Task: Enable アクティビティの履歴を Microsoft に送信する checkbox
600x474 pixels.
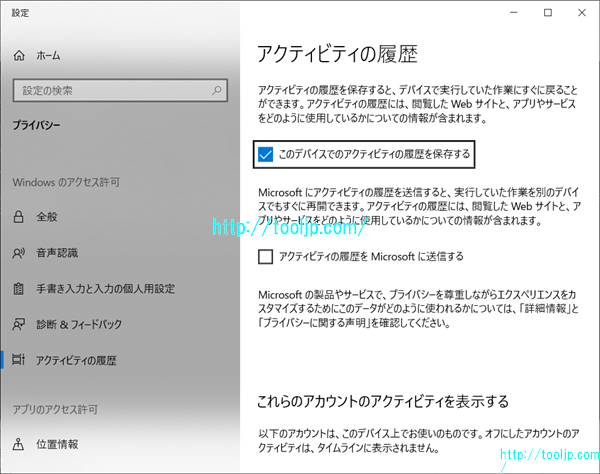Action: (x=265, y=257)
